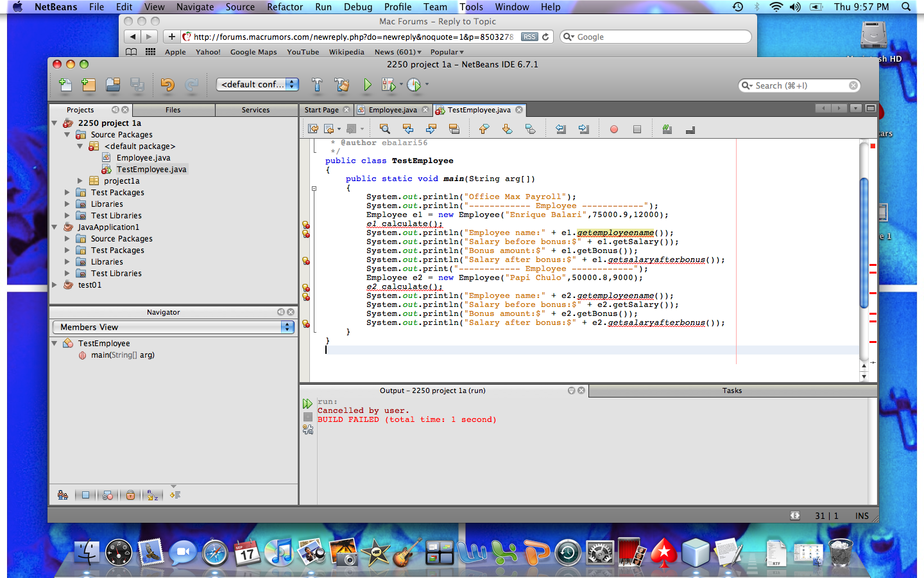Click the Debug Main Project icon

tap(388, 84)
